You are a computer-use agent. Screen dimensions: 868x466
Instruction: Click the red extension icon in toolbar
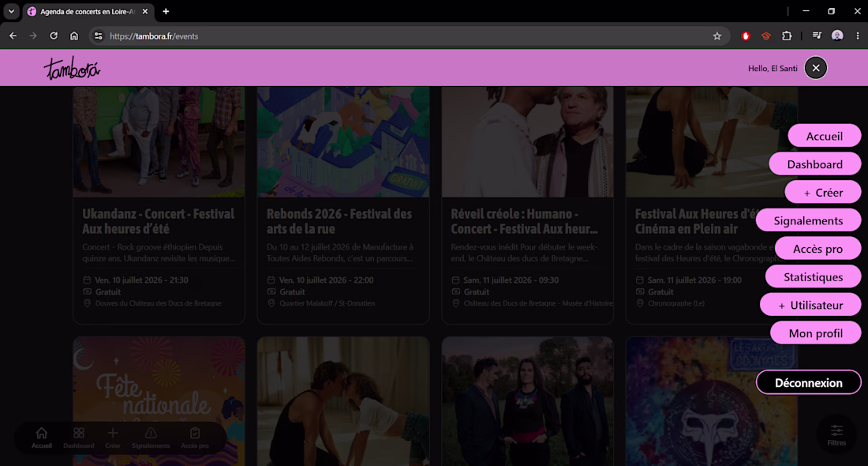coord(746,36)
